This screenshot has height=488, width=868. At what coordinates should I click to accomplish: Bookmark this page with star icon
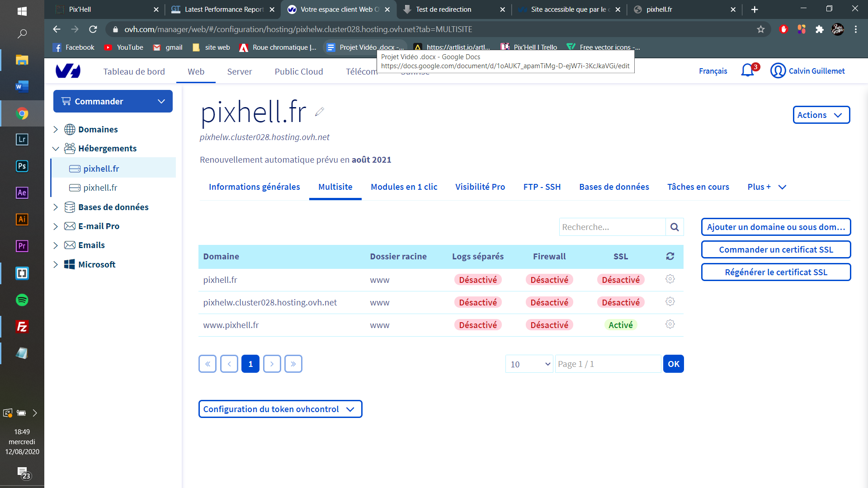click(x=761, y=29)
